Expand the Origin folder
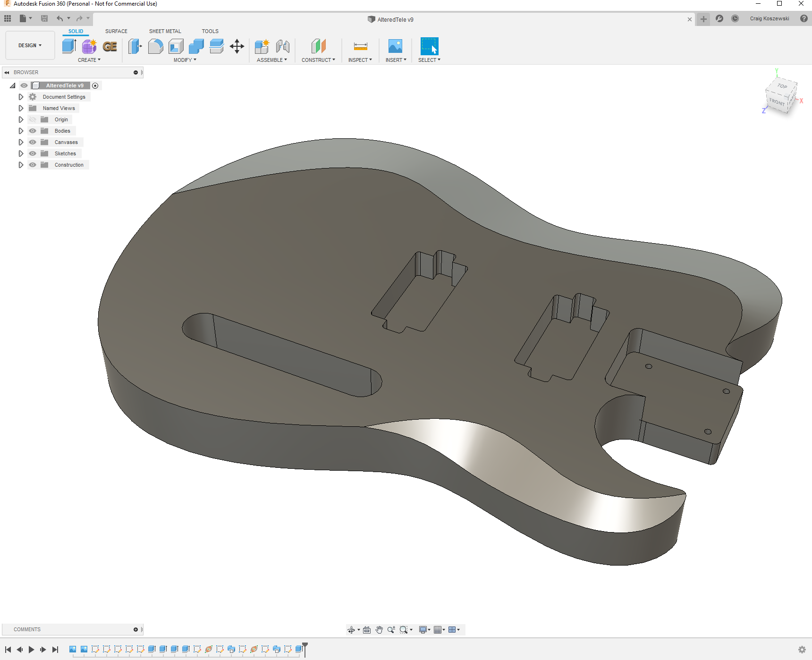 coord(21,119)
